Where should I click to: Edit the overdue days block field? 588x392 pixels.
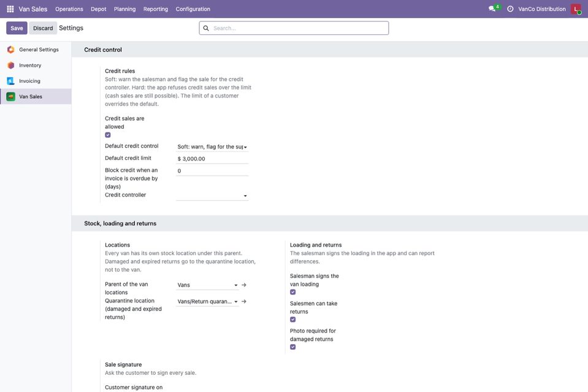coord(212,171)
